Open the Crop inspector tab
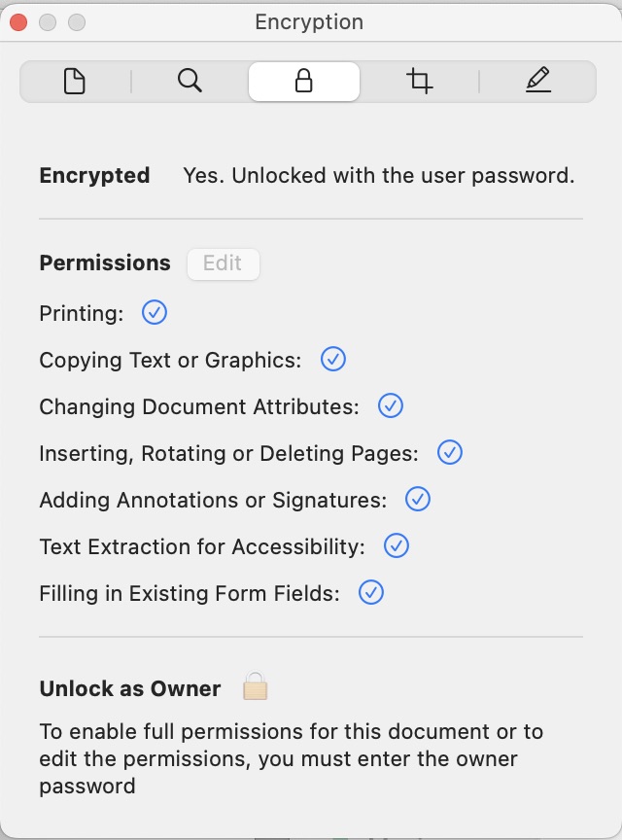Image resolution: width=622 pixels, height=840 pixels. [419, 82]
